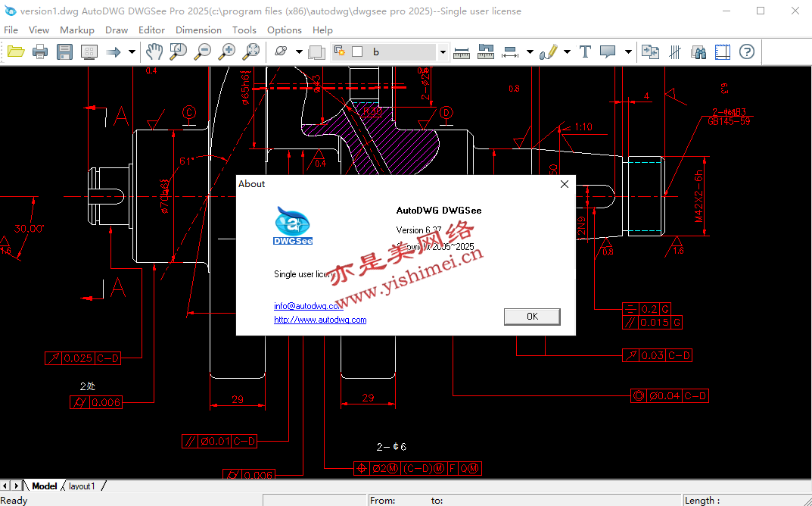Click the DWGSee app icon in title bar
The height and width of the screenshot is (506, 812).
point(10,11)
